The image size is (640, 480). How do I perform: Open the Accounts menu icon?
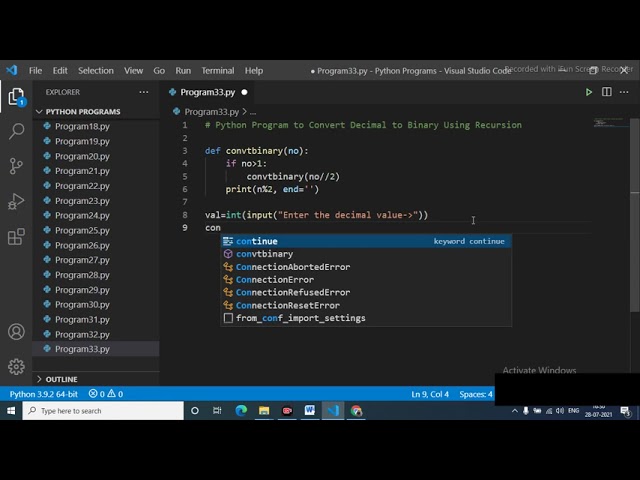pos(16,332)
